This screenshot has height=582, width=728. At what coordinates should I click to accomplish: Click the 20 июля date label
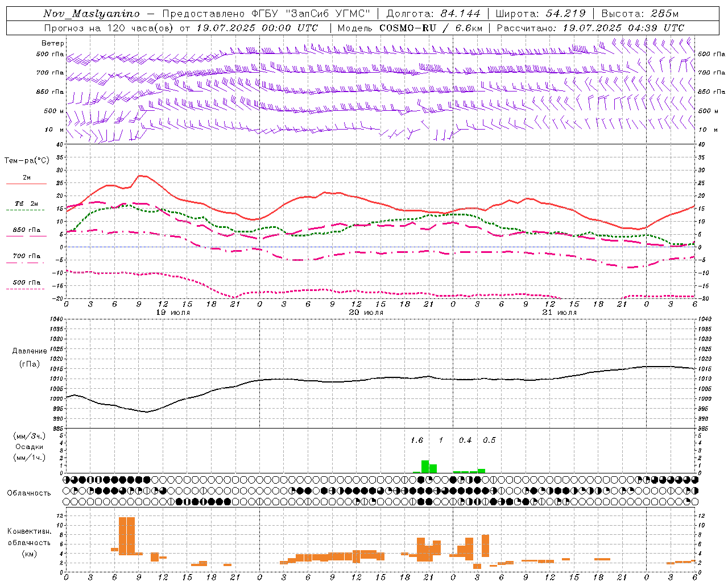click(x=366, y=313)
